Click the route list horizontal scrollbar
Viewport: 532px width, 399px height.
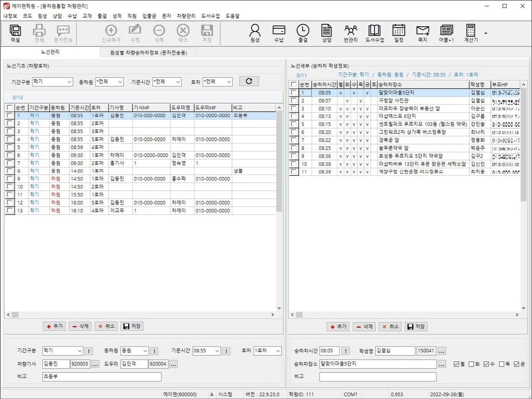coord(140,315)
